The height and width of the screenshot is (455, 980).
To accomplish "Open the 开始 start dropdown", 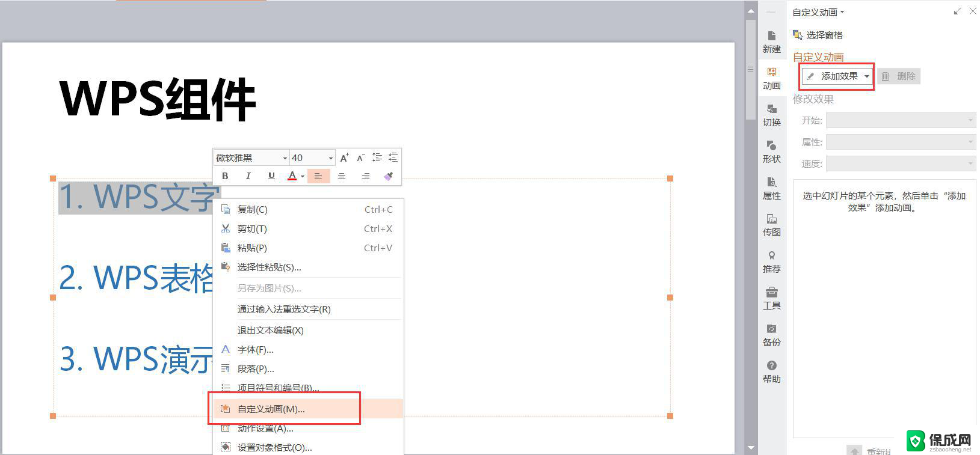I will pos(901,120).
